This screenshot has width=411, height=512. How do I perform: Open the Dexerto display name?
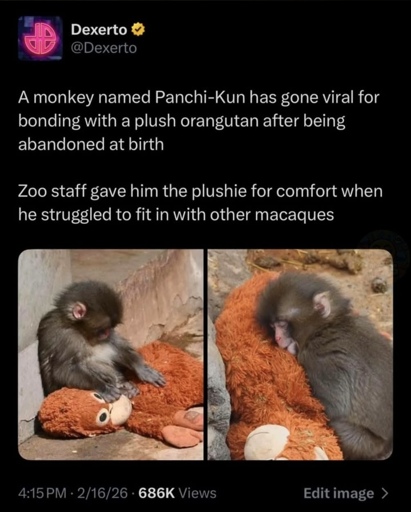(99, 30)
